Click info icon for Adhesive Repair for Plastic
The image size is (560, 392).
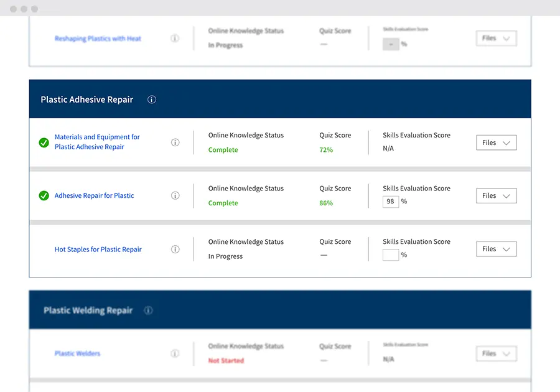(175, 195)
